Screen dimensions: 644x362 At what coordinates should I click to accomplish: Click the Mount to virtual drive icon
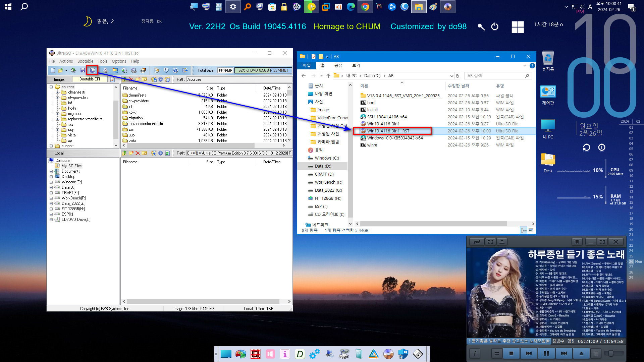click(134, 70)
